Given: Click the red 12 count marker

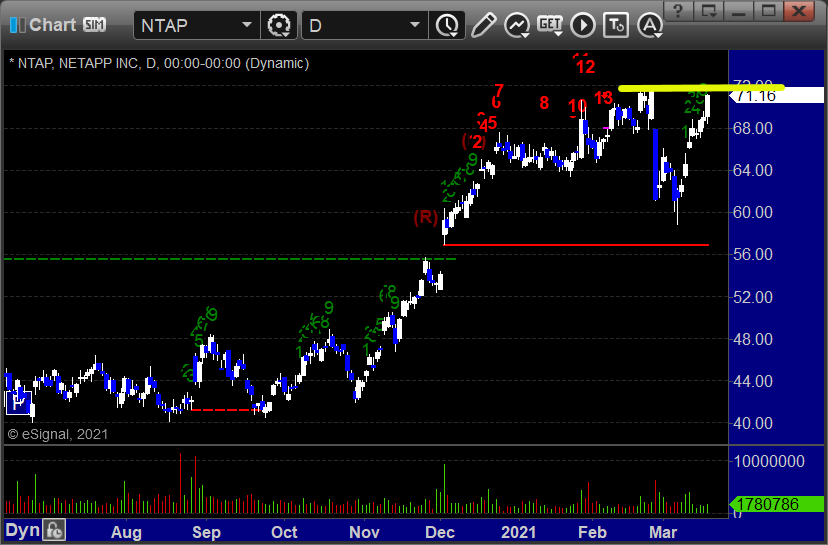Looking at the screenshot, I should click(586, 67).
